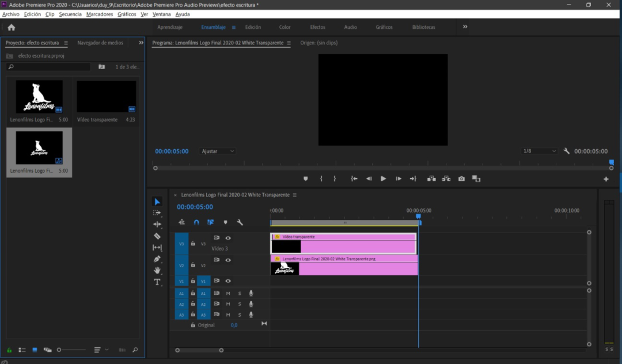Open timeline display settings wrench
622x364 pixels.
coord(240,222)
